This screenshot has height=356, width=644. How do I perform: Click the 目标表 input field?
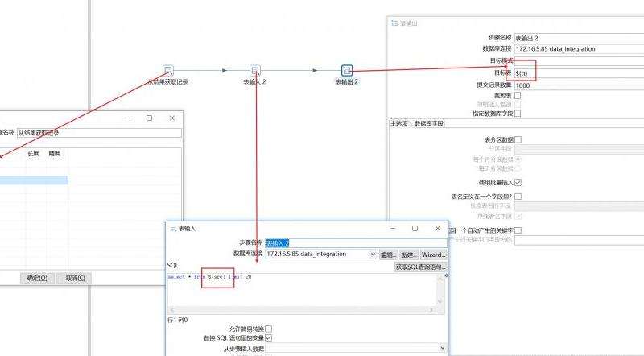pos(578,72)
